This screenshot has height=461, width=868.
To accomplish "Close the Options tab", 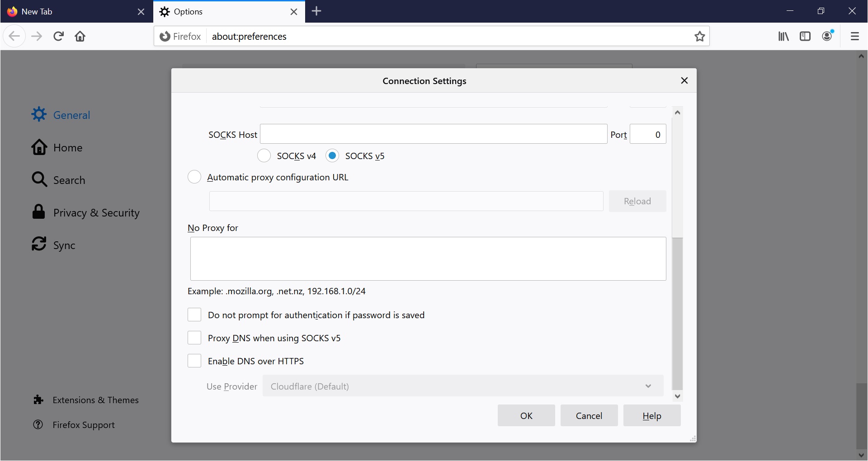I will pyautogui.click(x=294, y=12).
